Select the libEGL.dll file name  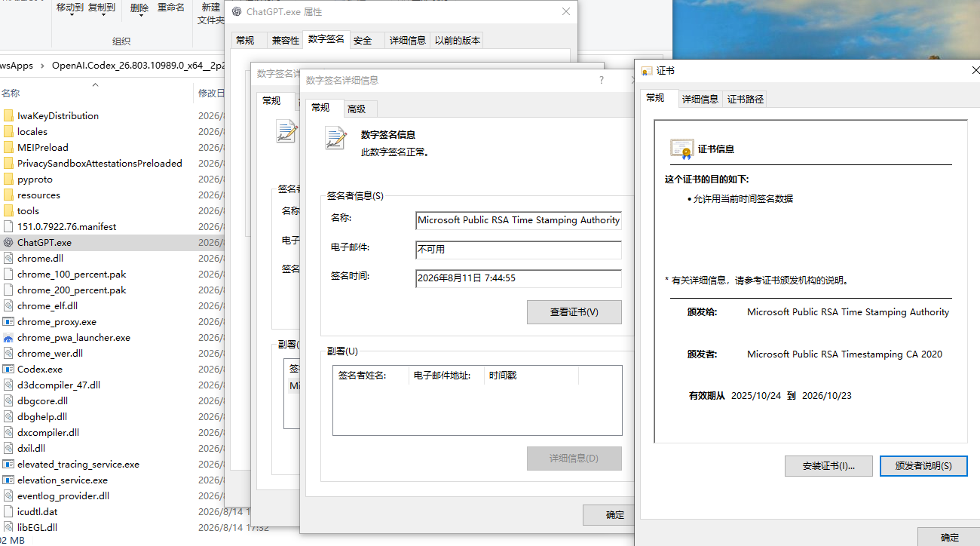click(x=37, y=527)
